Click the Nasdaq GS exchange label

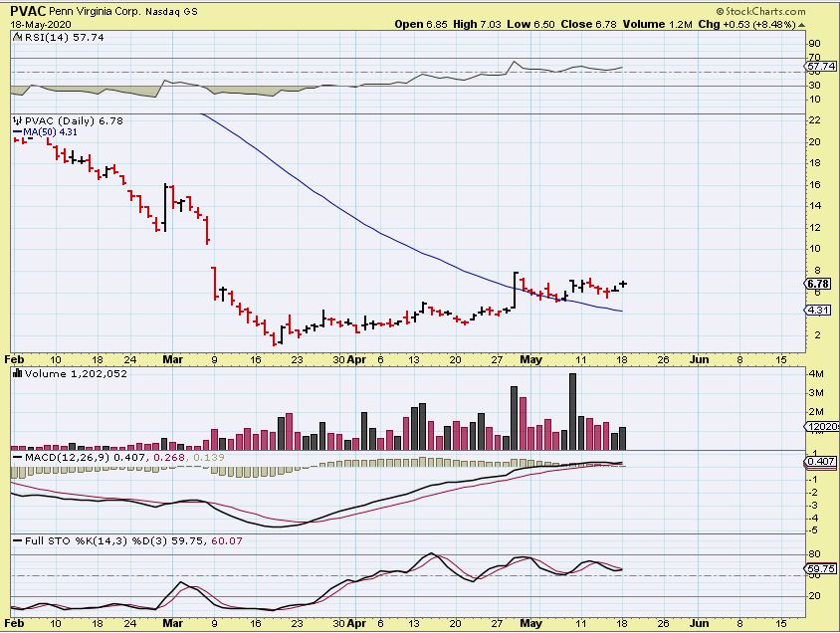[x=171, y=11]
